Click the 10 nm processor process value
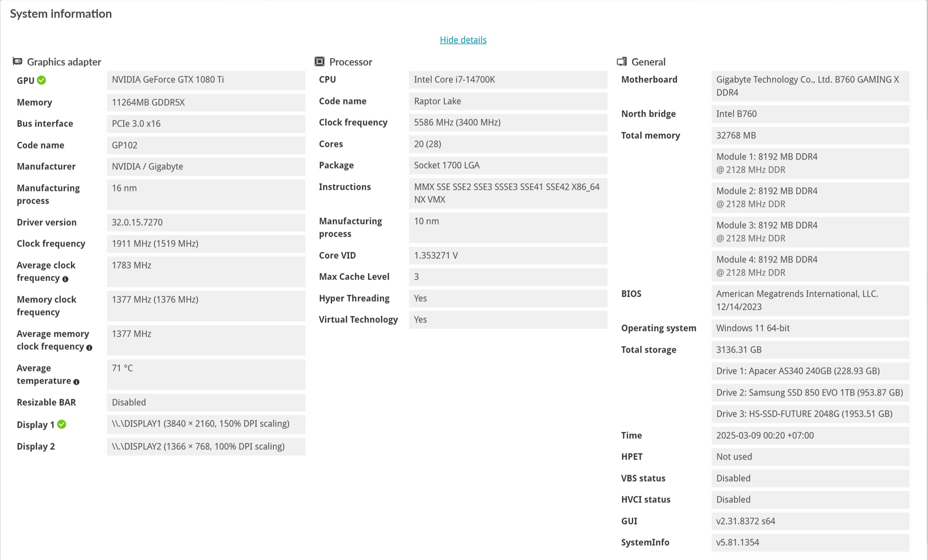928x560 pixels. click(x=508, y=227)
